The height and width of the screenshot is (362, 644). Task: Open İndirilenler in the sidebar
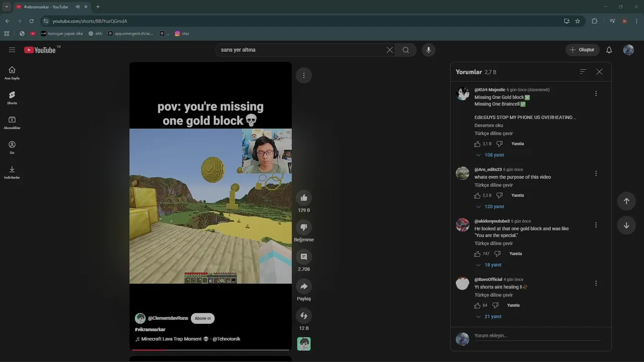coord(12,172)
